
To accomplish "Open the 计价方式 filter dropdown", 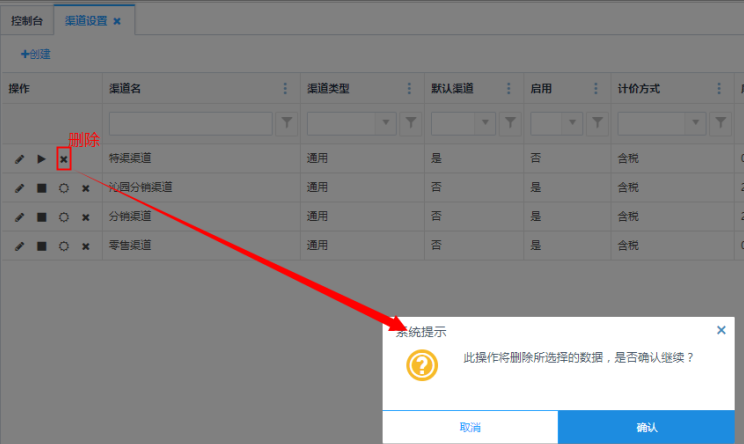I will point(696,123).
